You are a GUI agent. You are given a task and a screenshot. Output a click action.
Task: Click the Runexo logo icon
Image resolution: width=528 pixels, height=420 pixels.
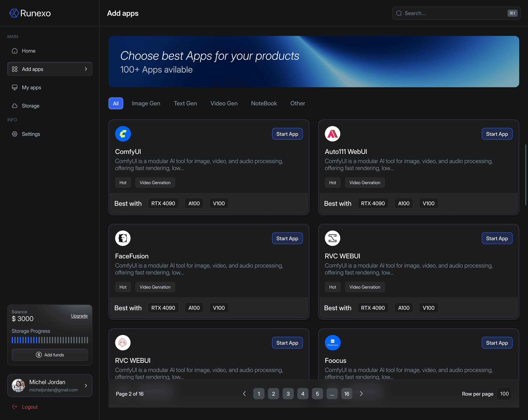point(14,13)
